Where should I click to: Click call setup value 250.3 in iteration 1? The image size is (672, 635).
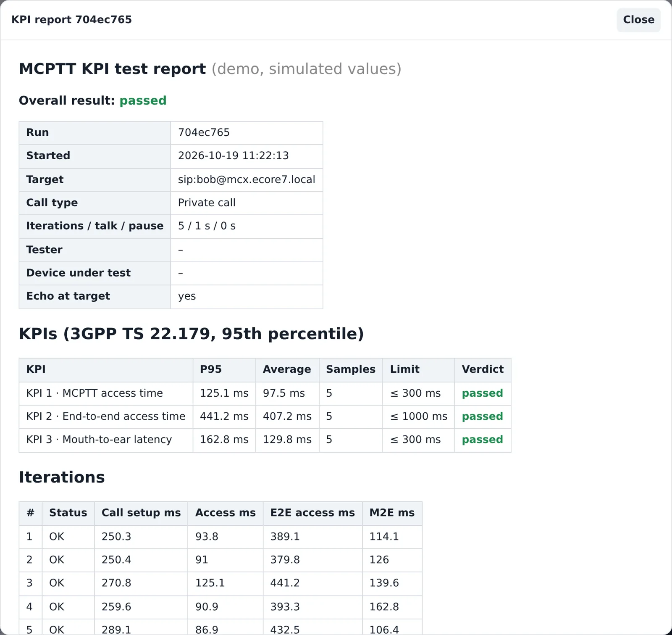pyautogui.click(x=116, y=537)
